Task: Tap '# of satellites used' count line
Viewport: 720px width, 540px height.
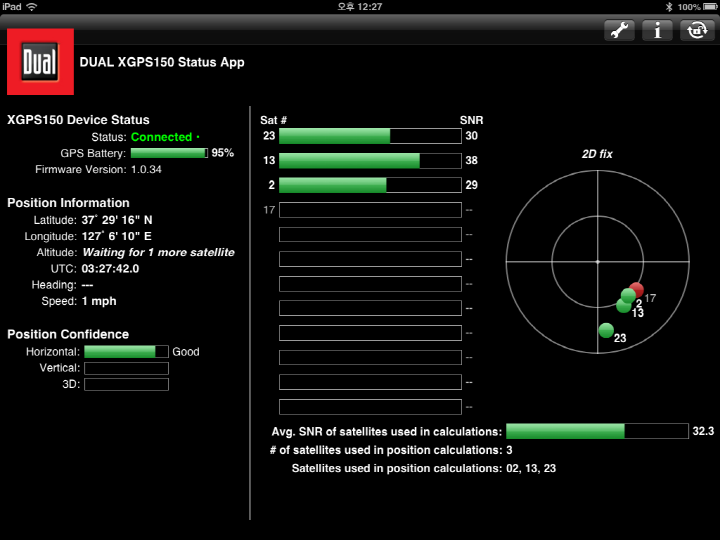Action: pyautogui.click(x=391, y=450)
